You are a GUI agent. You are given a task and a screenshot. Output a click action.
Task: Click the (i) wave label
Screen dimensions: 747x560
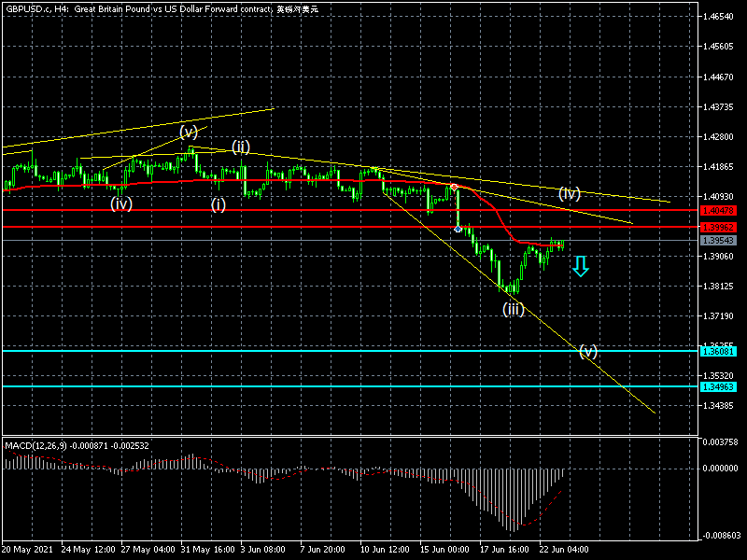(218, 204)
